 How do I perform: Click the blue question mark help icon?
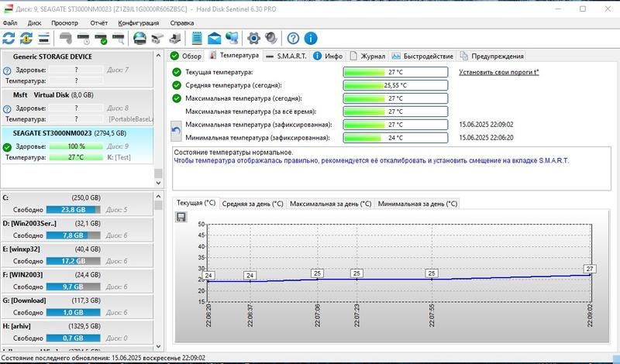click(293, 39)
